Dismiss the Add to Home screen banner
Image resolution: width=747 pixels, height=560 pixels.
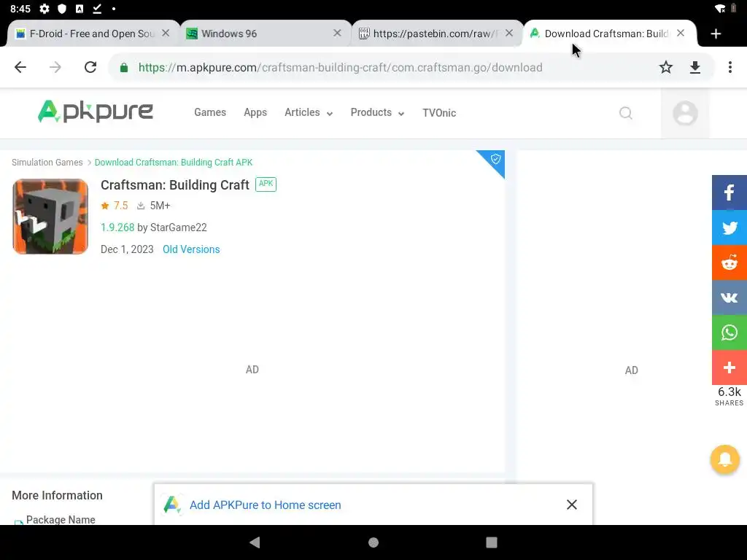pos(572,505)
